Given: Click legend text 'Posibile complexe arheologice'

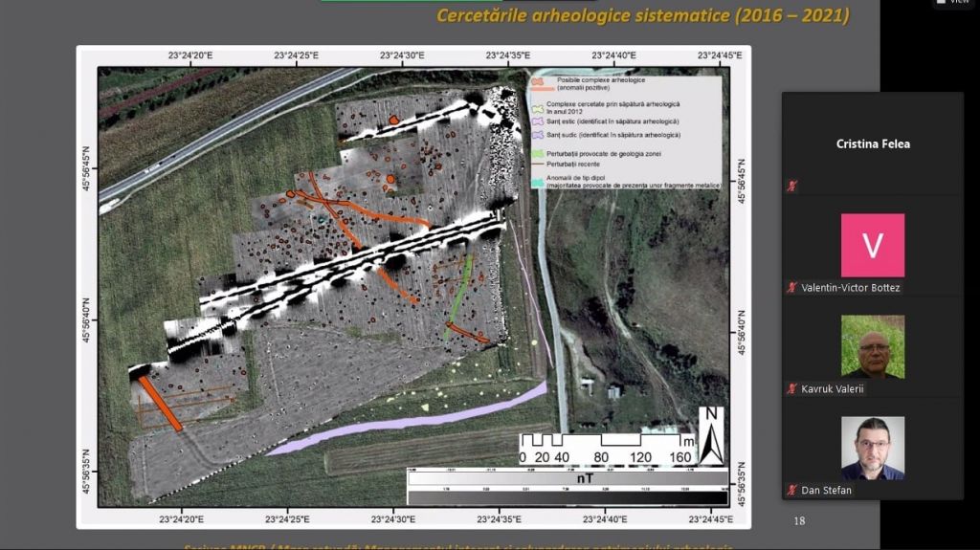Looking at the screenshot, I should click(x=601, y=80).
